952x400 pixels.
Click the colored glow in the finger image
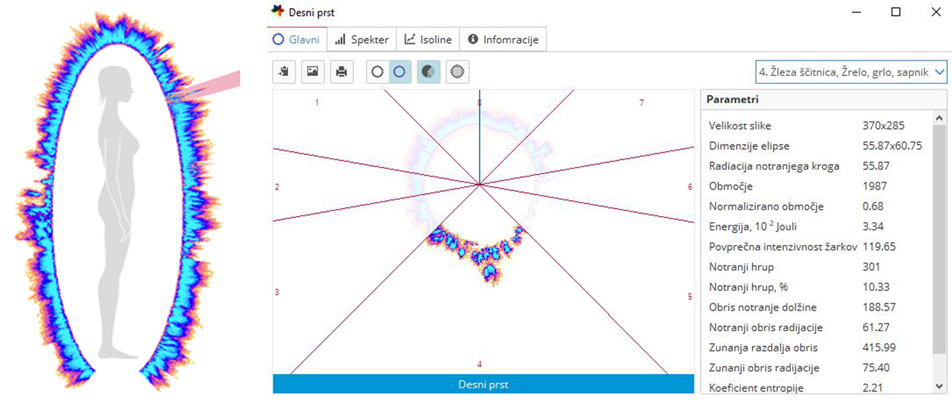[x=478, y=250]
